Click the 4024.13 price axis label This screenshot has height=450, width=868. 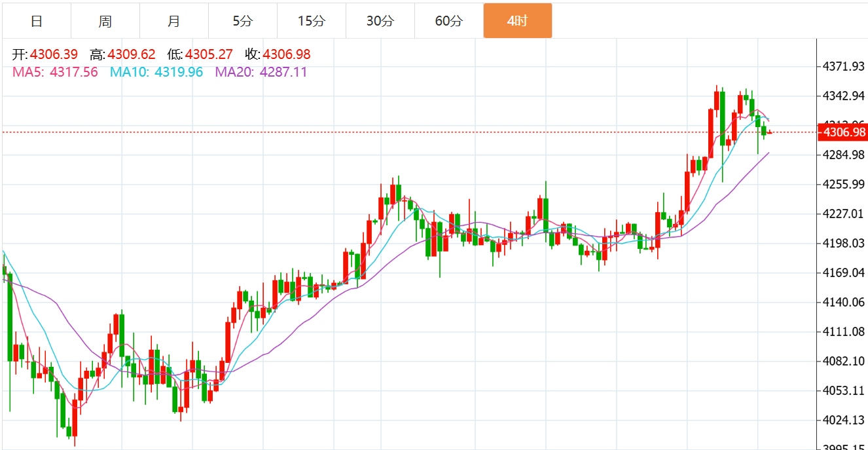[x=844, y=420]
